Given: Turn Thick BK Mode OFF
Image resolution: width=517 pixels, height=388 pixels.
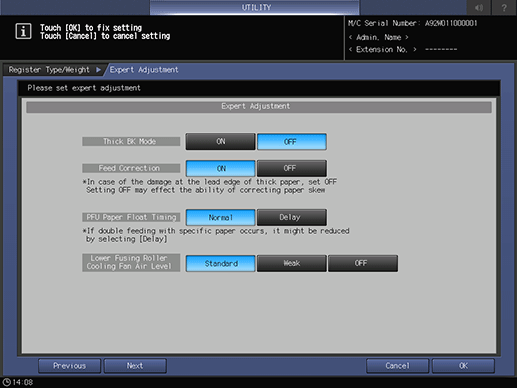Looking at the screenshot, I should tap(291, 141).
